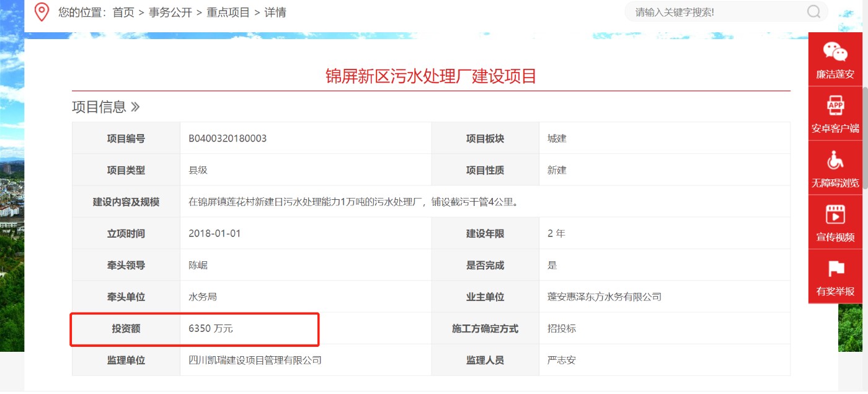Click the double chevron beside 项目信息

[x=135, y=107]
